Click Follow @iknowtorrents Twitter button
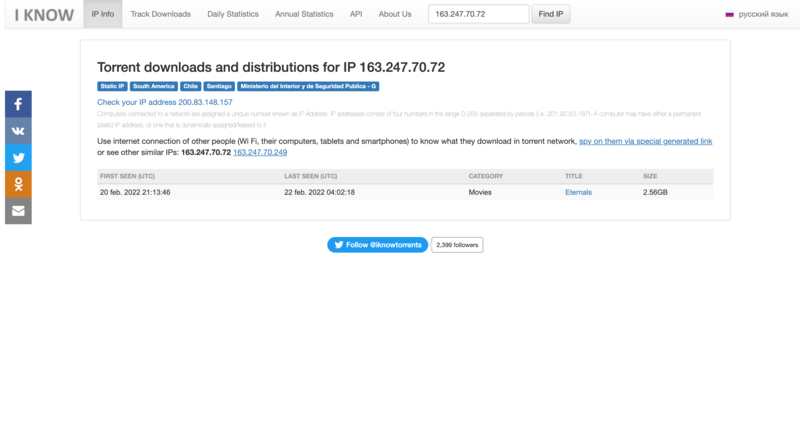 [377, 244]
